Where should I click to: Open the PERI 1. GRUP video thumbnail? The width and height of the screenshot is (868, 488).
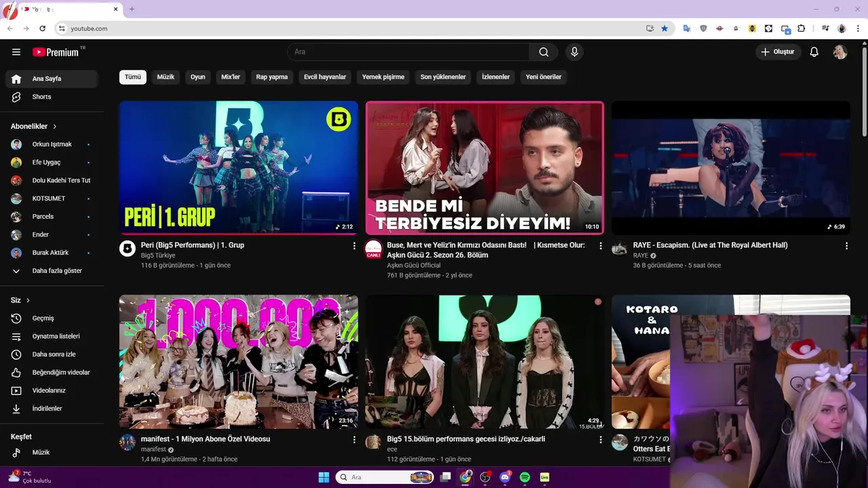[x=239, y=167]
